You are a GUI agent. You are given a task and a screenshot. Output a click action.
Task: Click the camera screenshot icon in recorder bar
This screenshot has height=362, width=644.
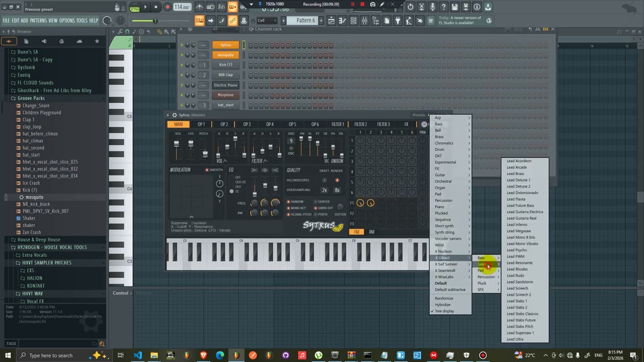click(372, 5)
